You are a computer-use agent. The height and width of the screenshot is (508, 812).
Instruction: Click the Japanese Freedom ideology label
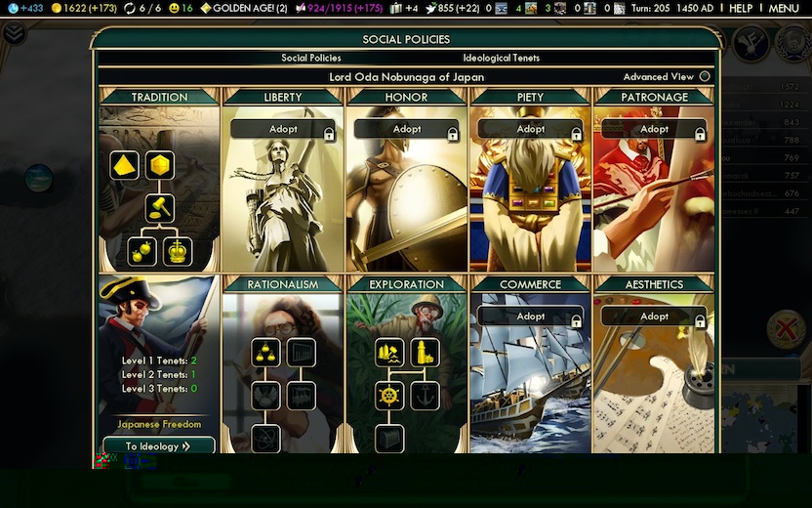pos(159,424)
